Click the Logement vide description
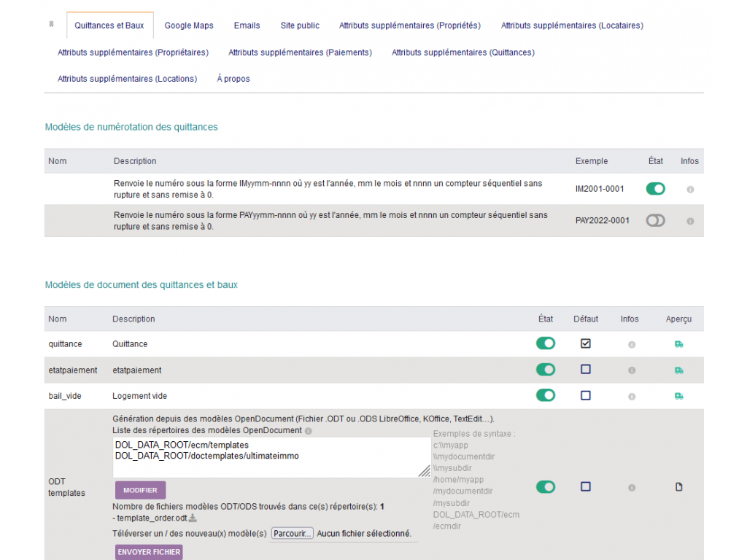The height and width of the screenshot is (560, 747). pyautogui.click(x=139, y=396)
